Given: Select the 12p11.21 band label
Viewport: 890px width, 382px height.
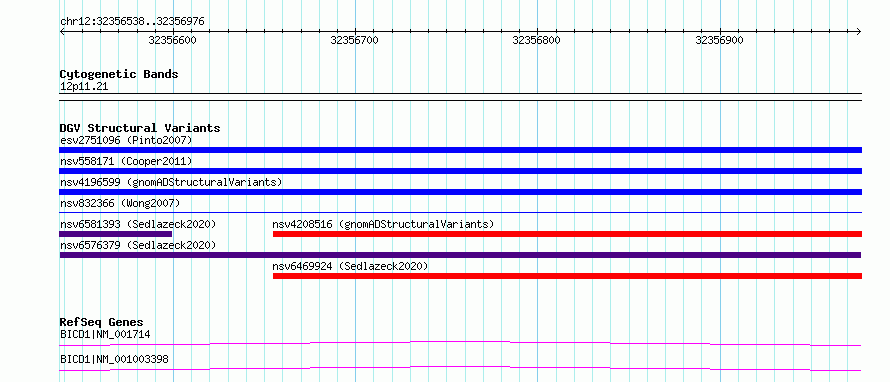Looking at the screenshot, I should (x=84, y=87).
